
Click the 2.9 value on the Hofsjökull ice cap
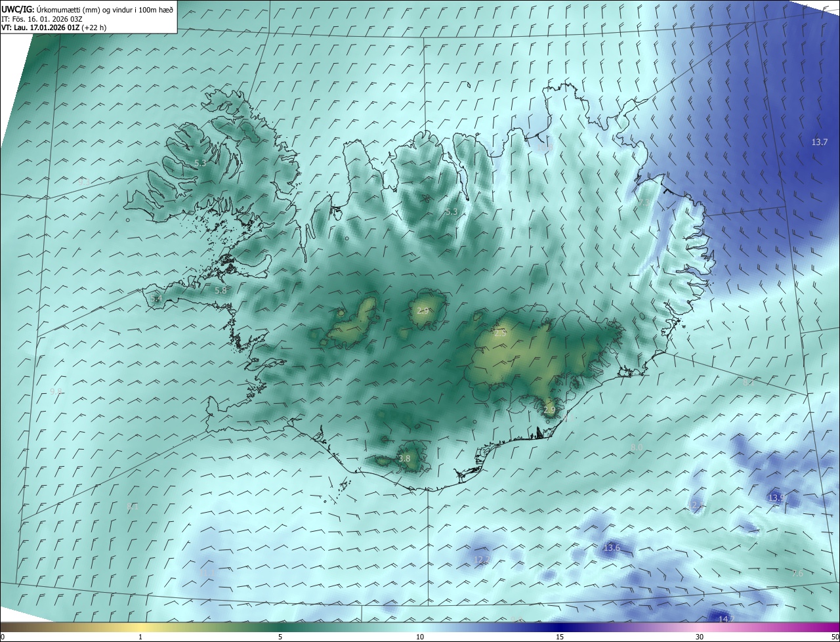[x=423, y=310]
